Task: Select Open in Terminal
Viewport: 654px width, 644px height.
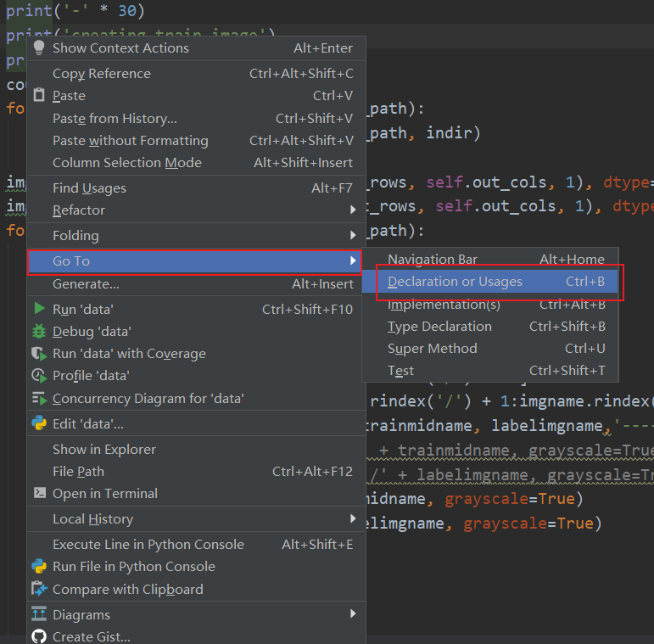Action: point(197,494)
